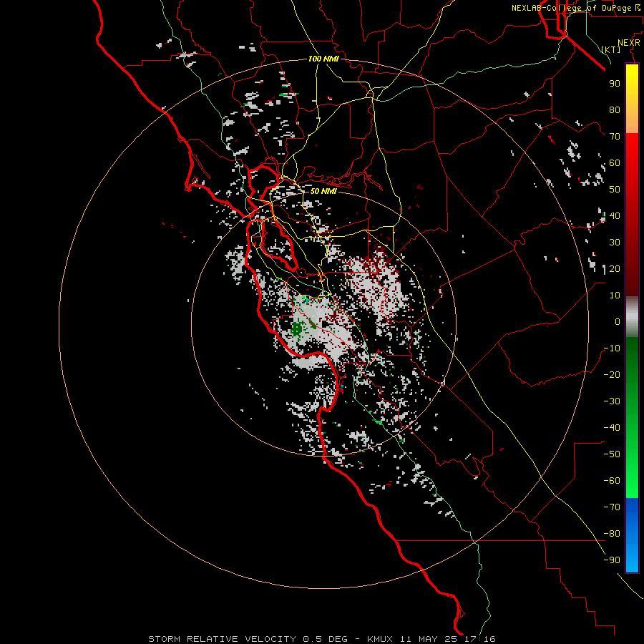644x644 pixels.
Task: Click the 100 NMI range ring label
Action: 323,59
